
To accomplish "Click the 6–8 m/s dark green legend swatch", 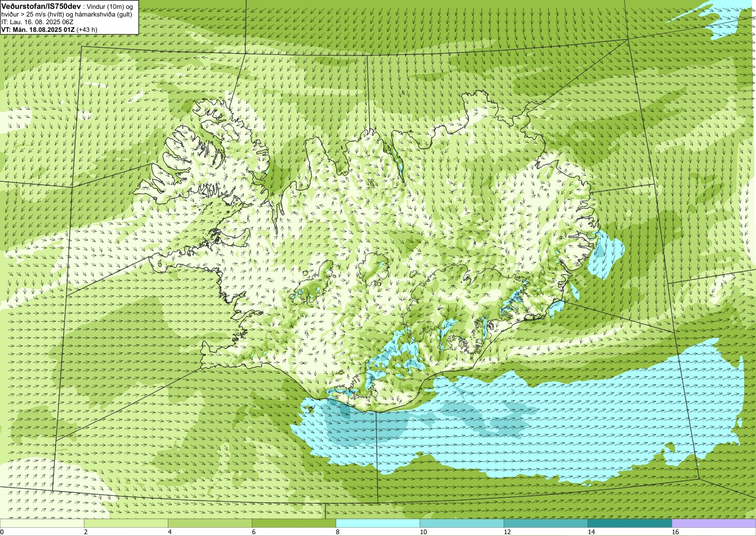I will (294, 523).
